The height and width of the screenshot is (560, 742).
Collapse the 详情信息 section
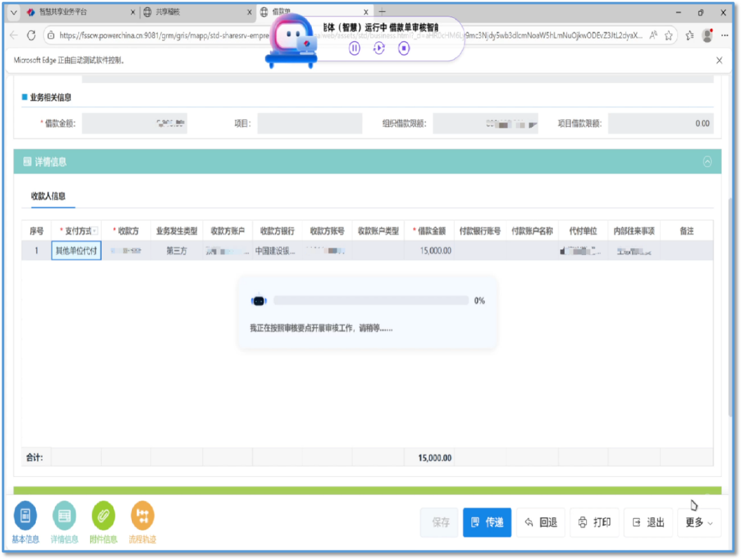click(x=707, y=162)
